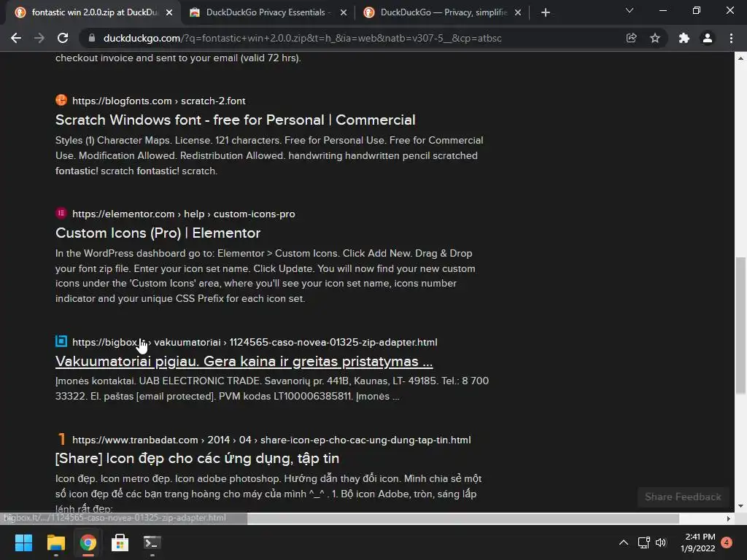Click the tranbadat favicon icon
747x560 pixels.
[x=61, y=439]
